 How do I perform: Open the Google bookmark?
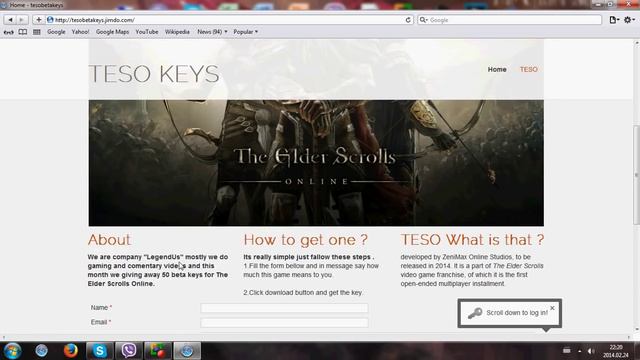pos(56,32)
